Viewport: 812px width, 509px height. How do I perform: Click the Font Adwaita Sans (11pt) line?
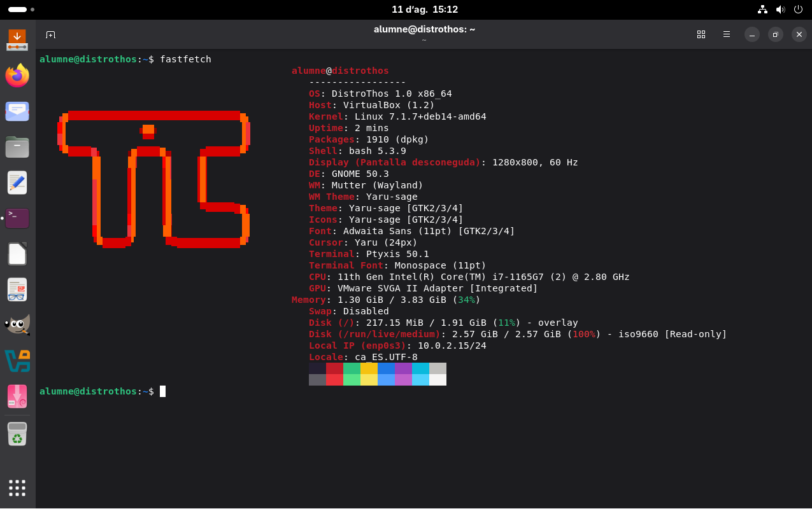pos(412,231)
